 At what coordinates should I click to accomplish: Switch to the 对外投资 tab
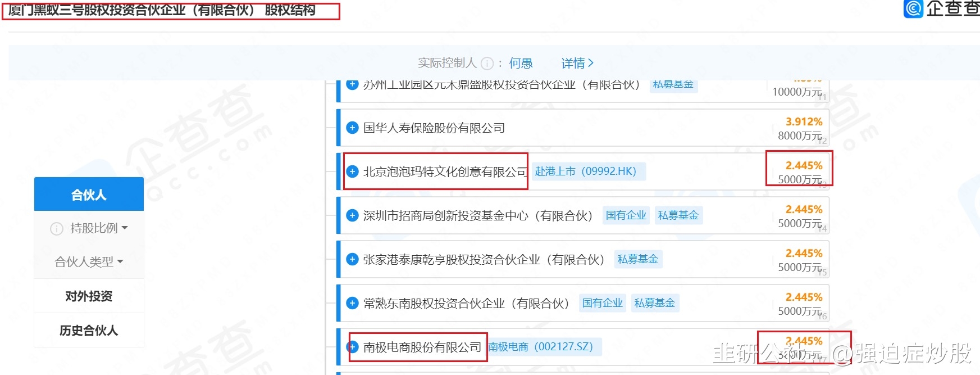(89, 296)
